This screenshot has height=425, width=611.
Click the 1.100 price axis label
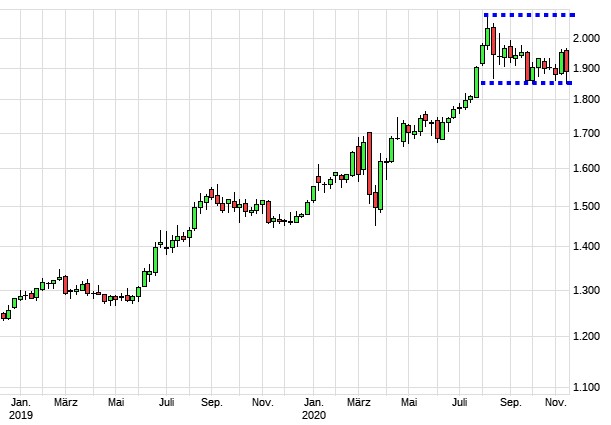586,387
